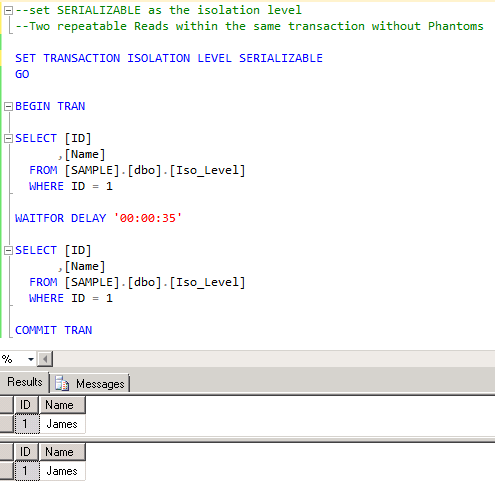
Task: Click the first ,[Name] column line
Action: tap(81, 154)
